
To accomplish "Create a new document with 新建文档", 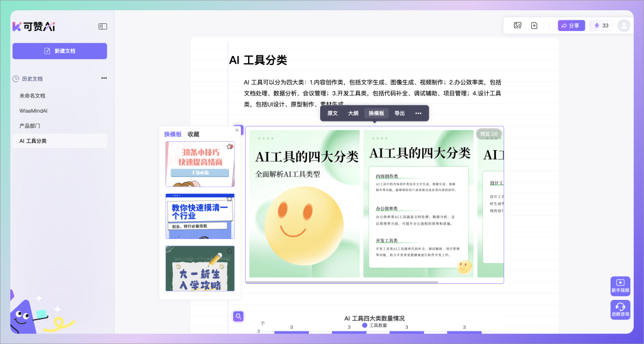I will click(60, 51).
